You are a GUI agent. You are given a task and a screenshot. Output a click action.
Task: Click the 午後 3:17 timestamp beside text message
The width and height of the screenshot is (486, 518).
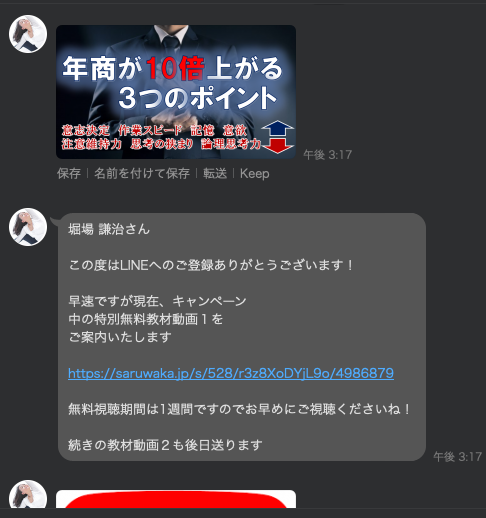click(x=457, y=456)
